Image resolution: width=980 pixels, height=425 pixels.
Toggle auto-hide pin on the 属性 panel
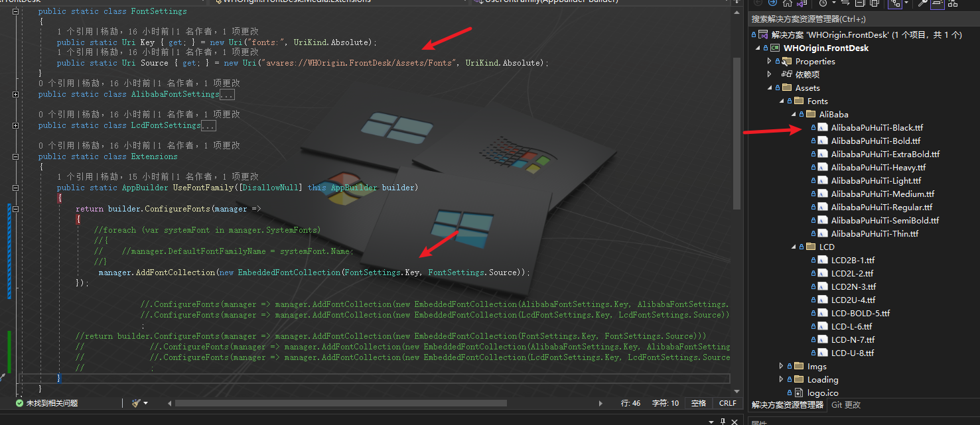point(723,420)
